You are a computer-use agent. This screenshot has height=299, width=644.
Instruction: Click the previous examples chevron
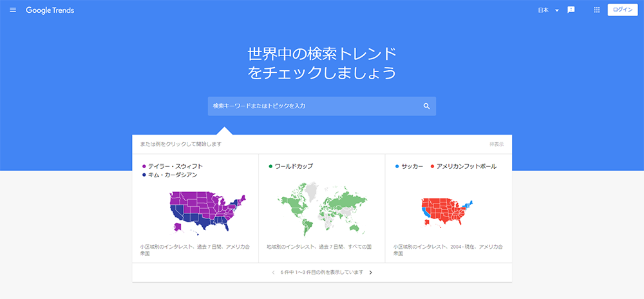pos(273,273)
